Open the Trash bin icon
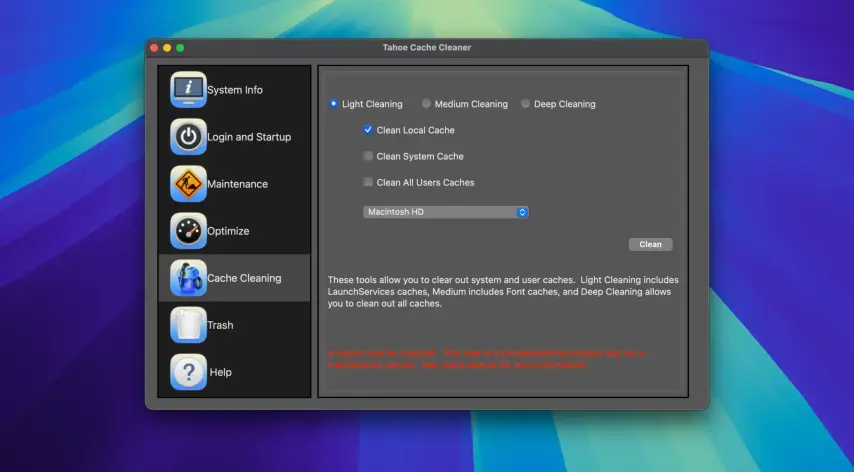 coord(188,325)
